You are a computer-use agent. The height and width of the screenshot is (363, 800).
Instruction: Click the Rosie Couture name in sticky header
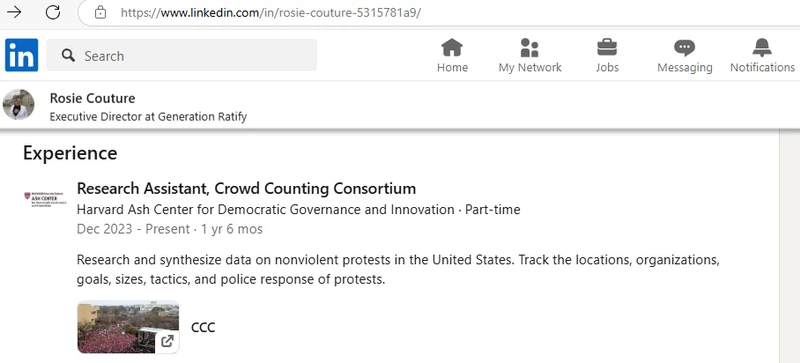92,98
